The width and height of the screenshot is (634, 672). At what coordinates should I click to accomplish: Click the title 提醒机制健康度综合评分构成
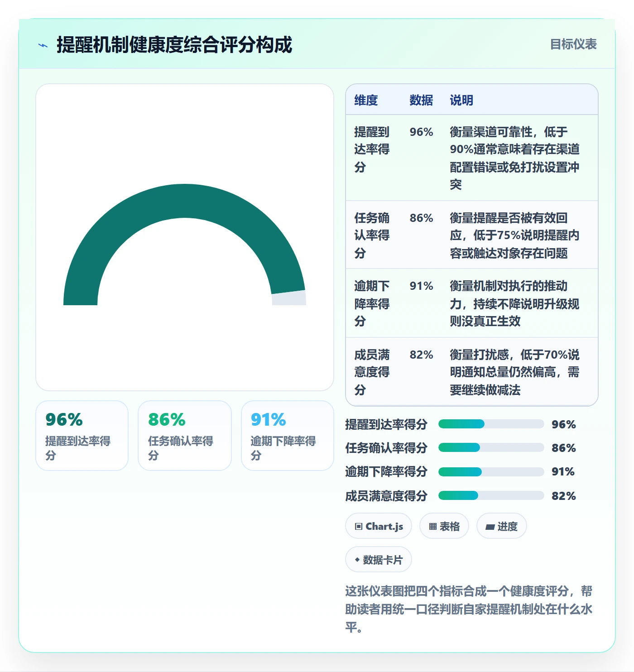(174, 45)
